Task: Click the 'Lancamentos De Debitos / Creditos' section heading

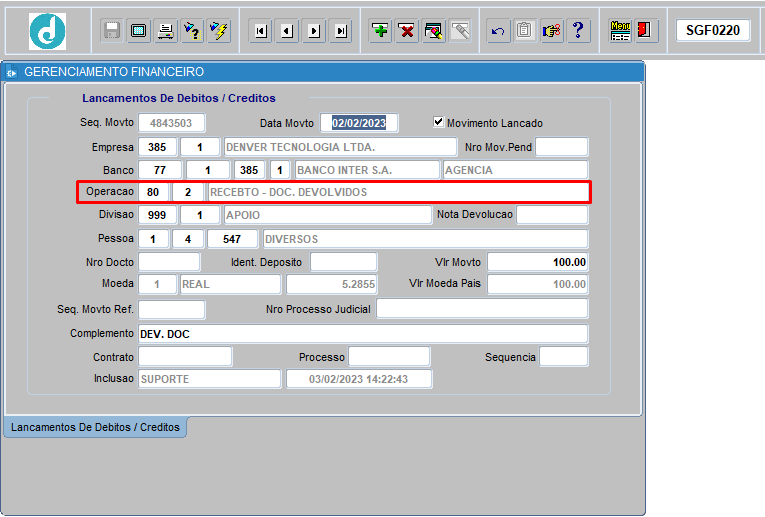Action: click(x=179, y=98)
